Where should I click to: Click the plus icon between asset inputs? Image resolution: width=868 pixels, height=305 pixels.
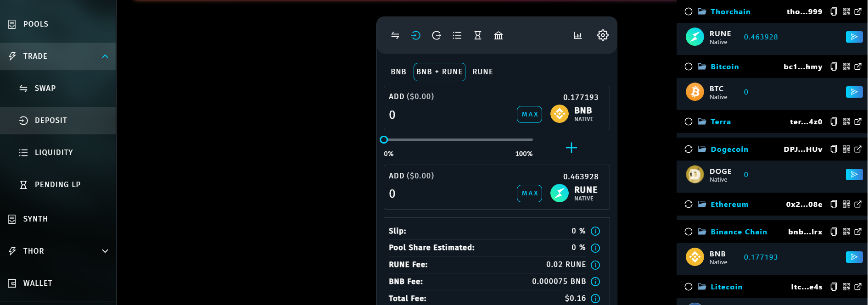(x=571, y=148)
